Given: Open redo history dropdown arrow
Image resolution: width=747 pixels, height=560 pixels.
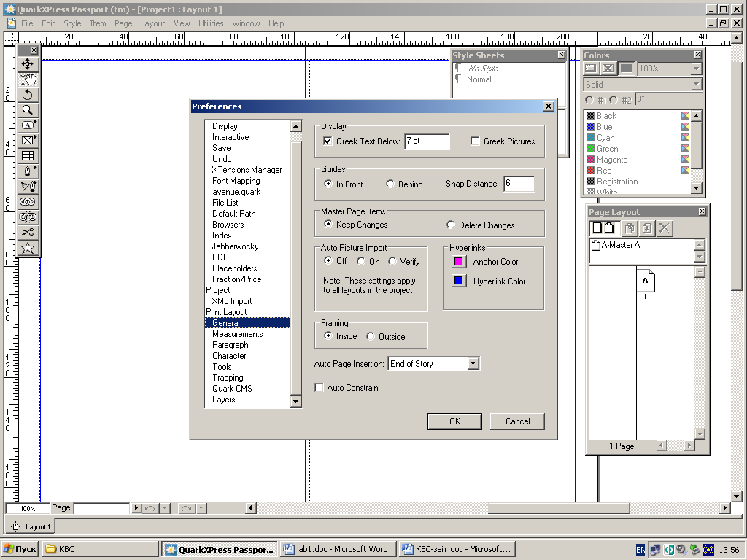Looking at the screenshot, I should coord(201,508).
